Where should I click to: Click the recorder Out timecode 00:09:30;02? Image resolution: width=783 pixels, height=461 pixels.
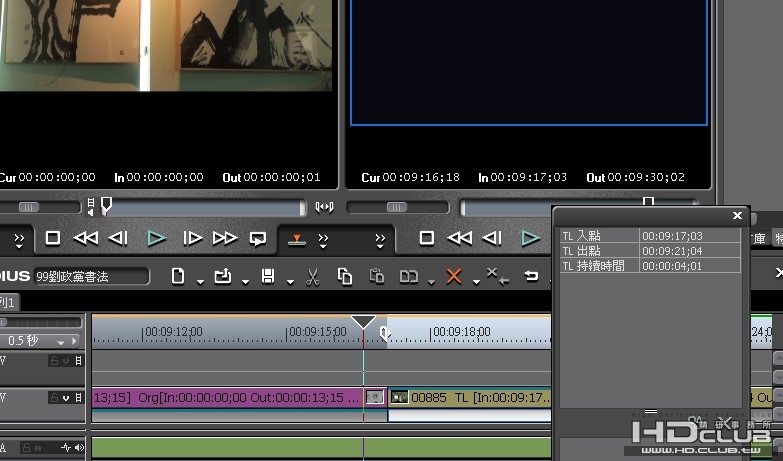(646, 177)
